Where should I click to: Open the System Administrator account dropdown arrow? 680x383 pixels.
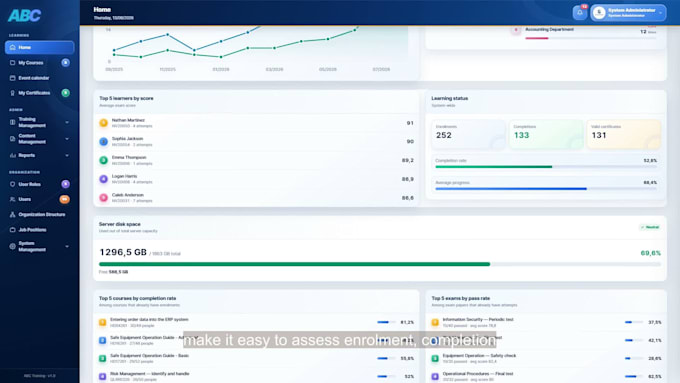pos(660,13)
